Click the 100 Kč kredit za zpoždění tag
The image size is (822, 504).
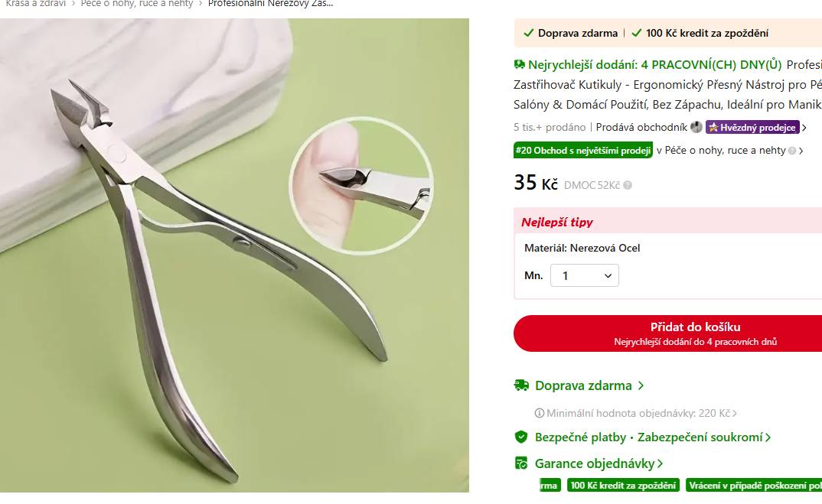[623, 486]
